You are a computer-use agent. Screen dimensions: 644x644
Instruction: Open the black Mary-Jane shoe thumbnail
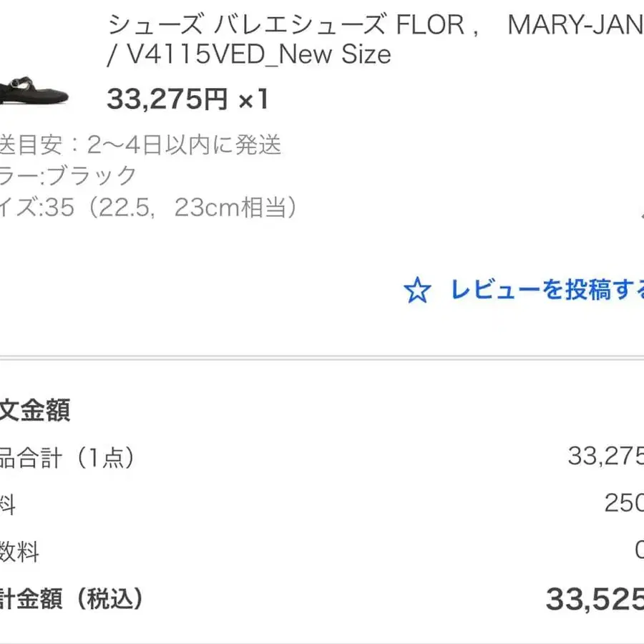click(34, 91)
